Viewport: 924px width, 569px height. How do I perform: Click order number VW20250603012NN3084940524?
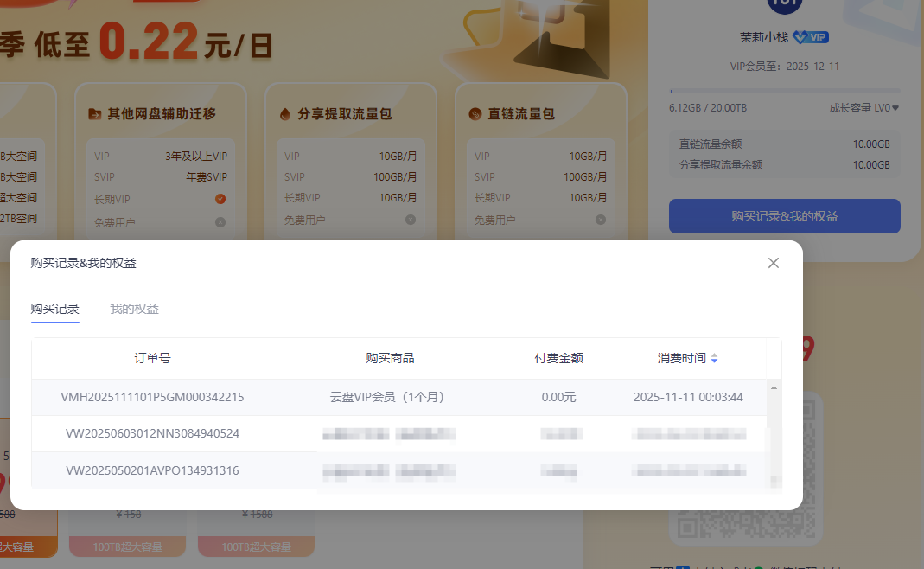[152, 433]
